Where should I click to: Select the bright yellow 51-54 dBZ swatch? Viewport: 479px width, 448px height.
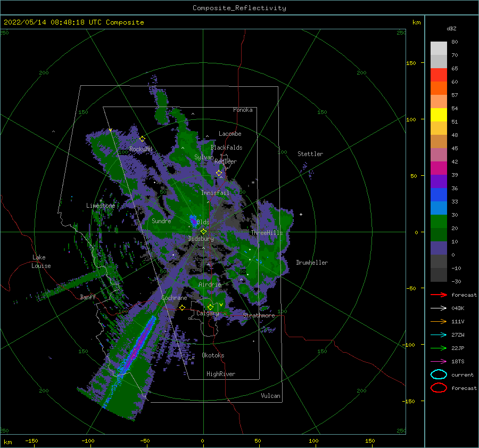[439, 115]
